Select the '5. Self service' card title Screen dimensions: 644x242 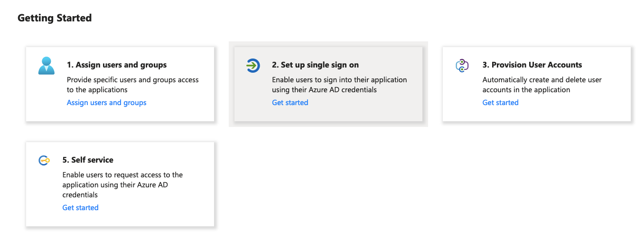point(88,160)
